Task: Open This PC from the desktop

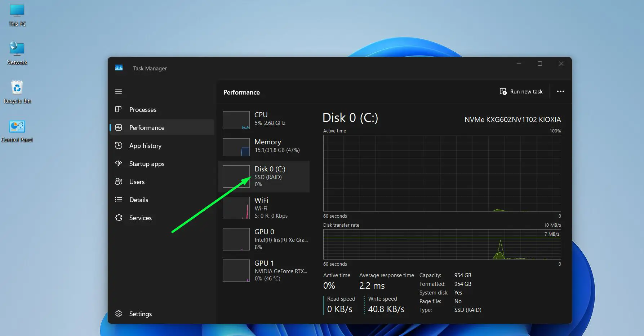Action: (x=17, y=14)
